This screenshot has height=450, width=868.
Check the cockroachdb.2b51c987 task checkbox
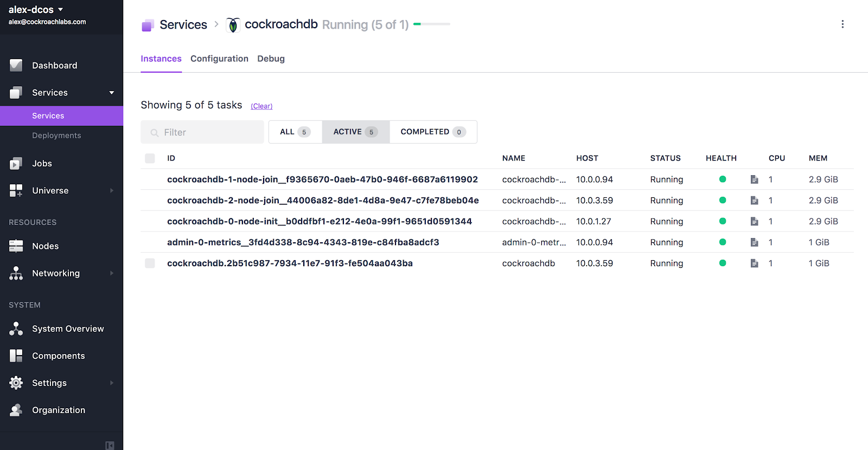[150, 263]
